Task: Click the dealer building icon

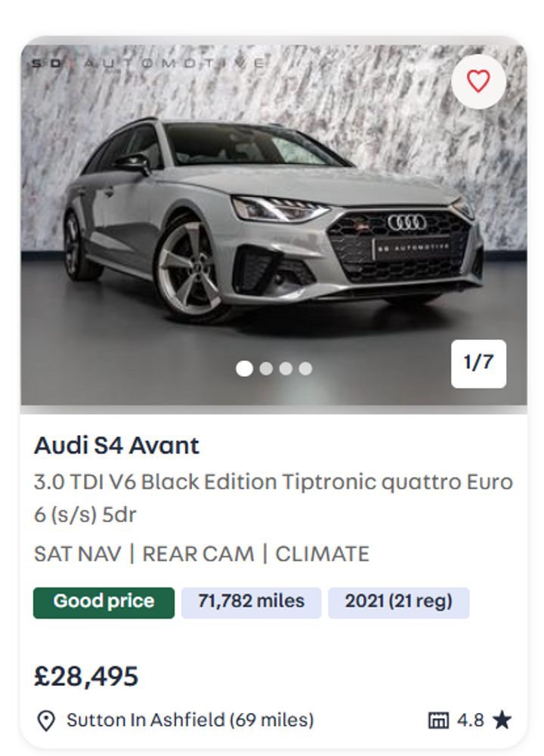Action: [438, 721]
